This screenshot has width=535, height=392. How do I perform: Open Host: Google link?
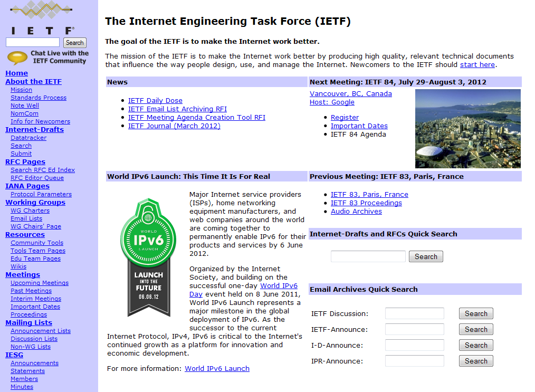(332, 102)
